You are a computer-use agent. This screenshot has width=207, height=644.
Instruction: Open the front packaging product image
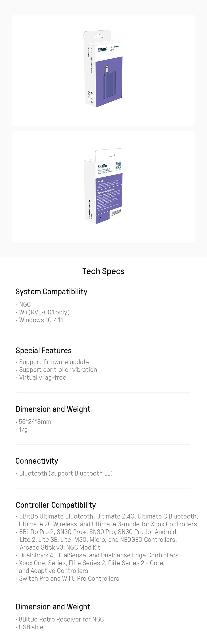click(x=103, y=70)
